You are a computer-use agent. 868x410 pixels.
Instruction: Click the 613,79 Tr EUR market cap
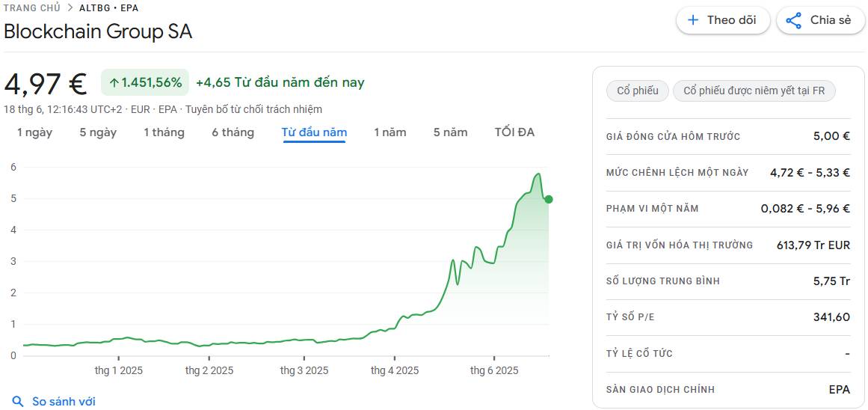click(x=813, y=245)
